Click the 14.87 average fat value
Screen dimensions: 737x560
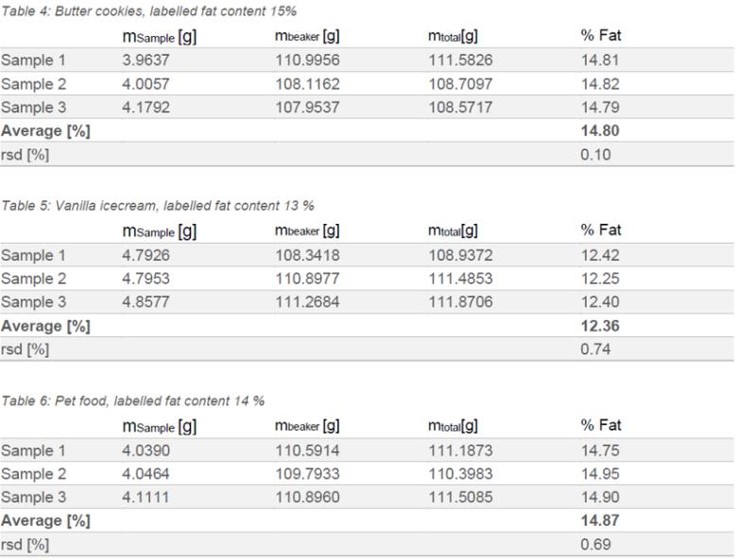point(600,520)
